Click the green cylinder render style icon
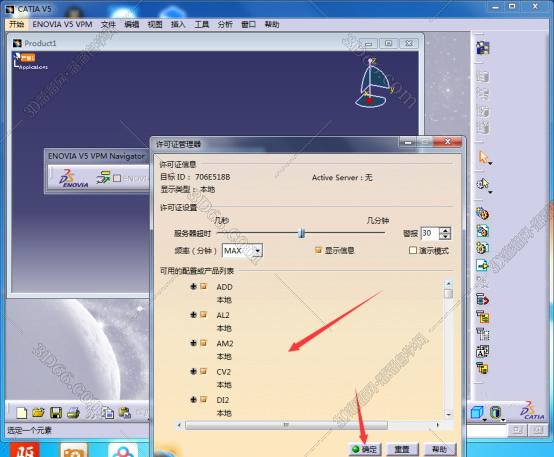This screenshot has height=457, width=554. click(x=496, y=412)
